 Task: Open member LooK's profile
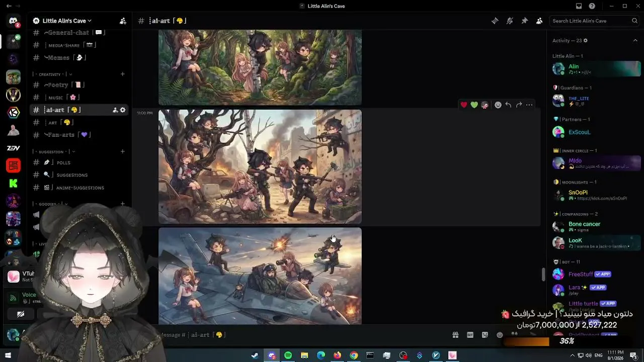[x=596, y=243]
